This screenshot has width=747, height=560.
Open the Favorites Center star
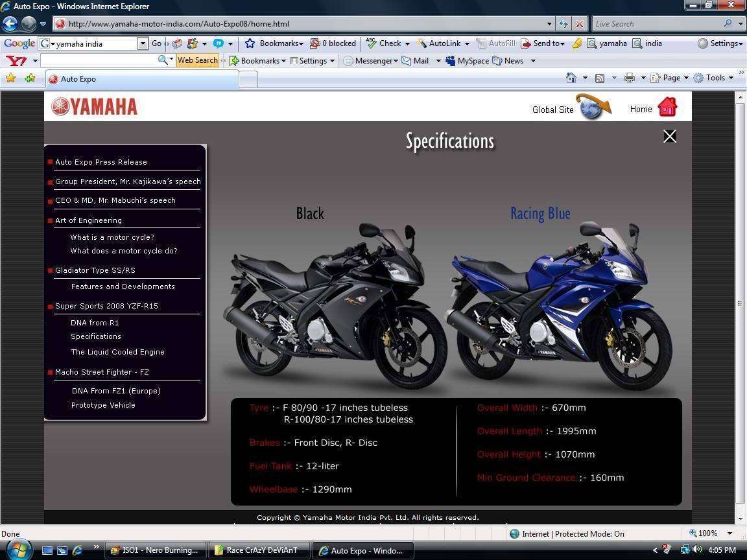tap(10, 78)
